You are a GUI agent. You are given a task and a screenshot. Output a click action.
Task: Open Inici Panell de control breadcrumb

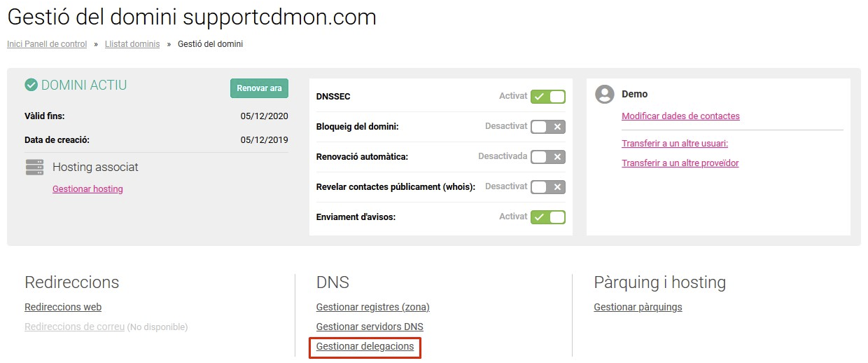[47, 44]
